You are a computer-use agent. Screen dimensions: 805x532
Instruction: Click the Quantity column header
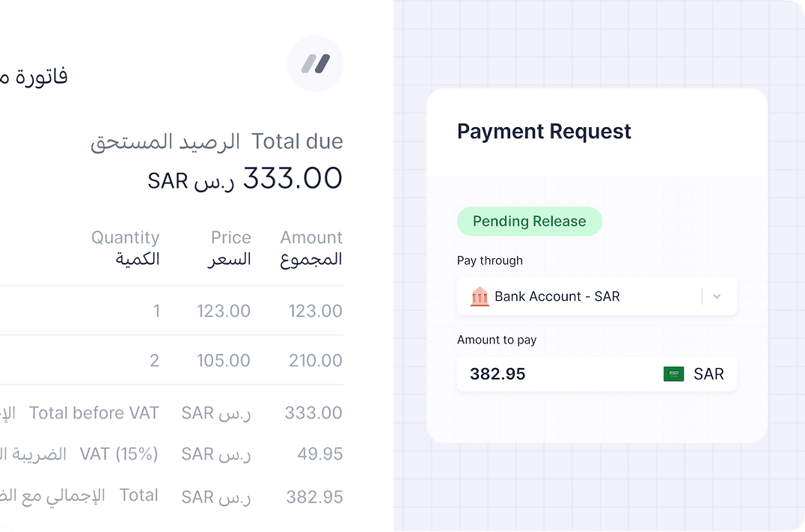point(125,238)
